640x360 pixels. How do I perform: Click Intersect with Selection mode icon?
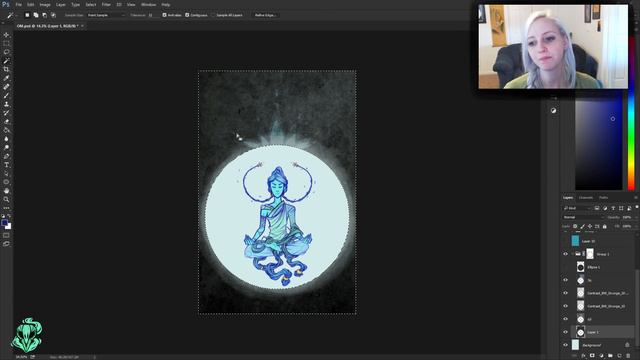coord(53,15)
